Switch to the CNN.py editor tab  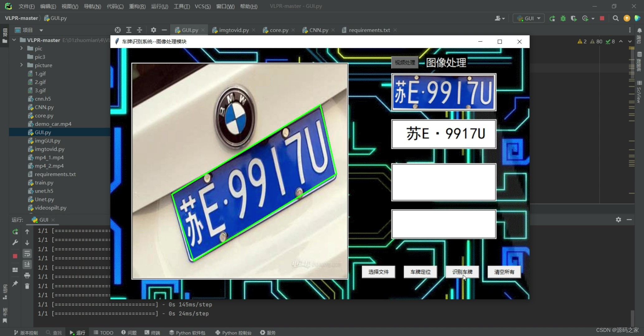(319, 30)
